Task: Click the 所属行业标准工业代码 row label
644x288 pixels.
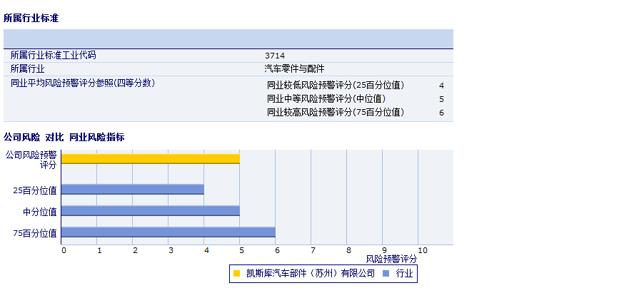Action: tap(53, 55)
